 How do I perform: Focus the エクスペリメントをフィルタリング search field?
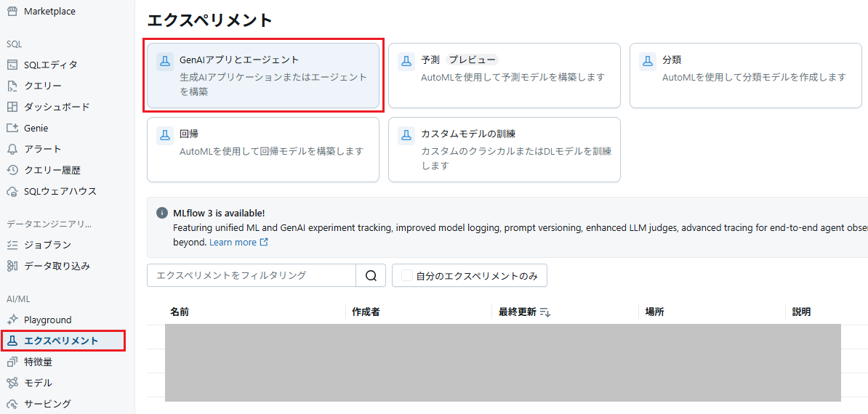pyautogui.click(x=251, y=275)
